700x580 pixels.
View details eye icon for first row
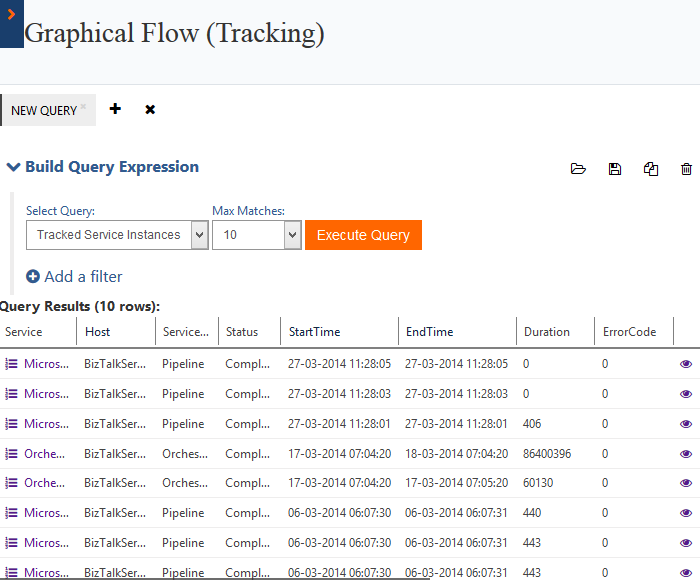click(x=686, y=364)
